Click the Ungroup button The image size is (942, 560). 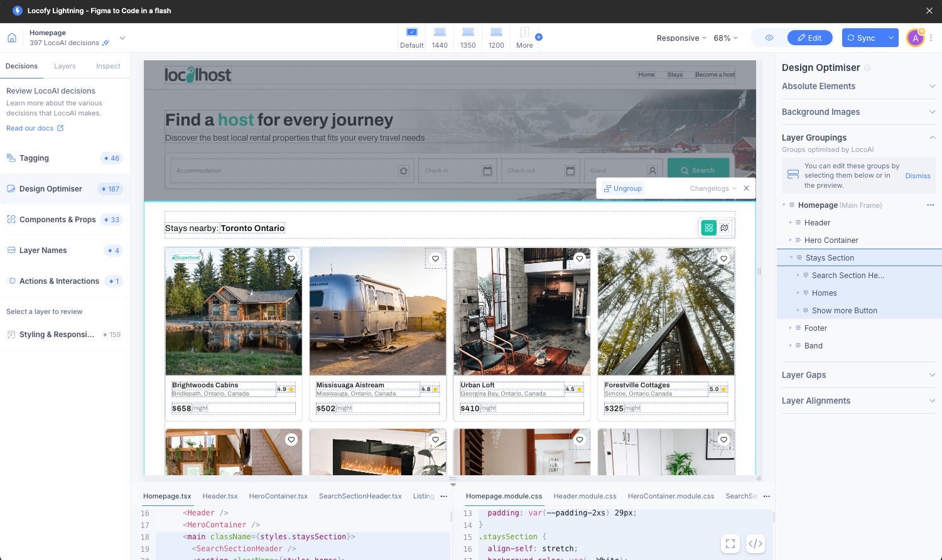pyautogui.click(x=623, y=188)
